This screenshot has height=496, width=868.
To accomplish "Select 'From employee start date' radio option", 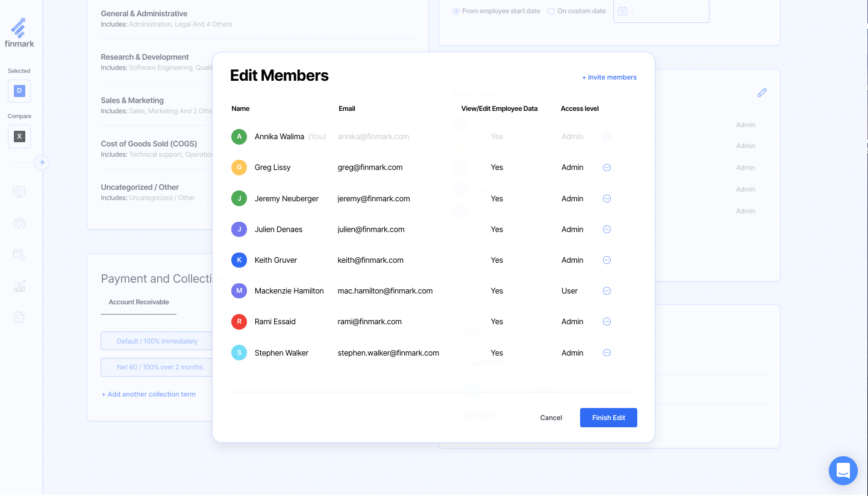I will [456, 11].
